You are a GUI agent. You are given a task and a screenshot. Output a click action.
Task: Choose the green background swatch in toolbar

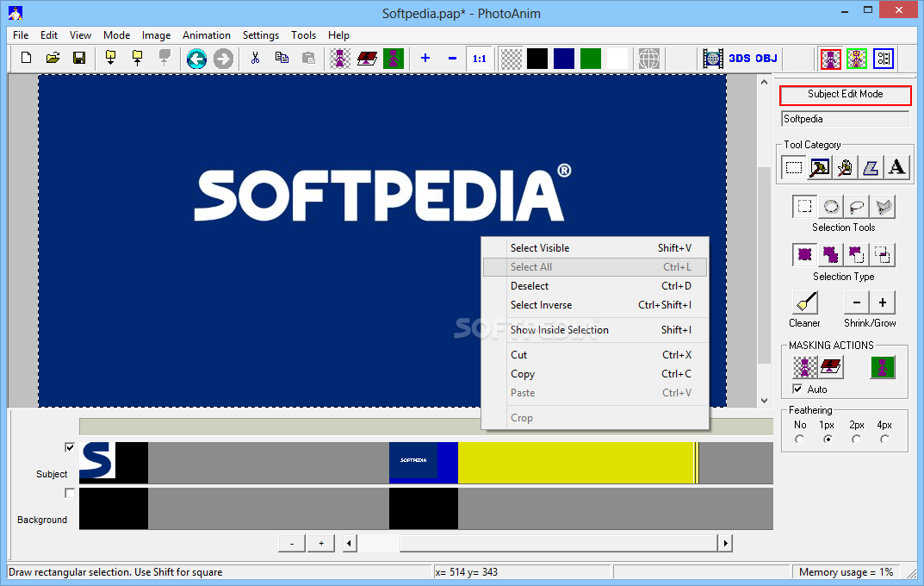tap(591, 59)
